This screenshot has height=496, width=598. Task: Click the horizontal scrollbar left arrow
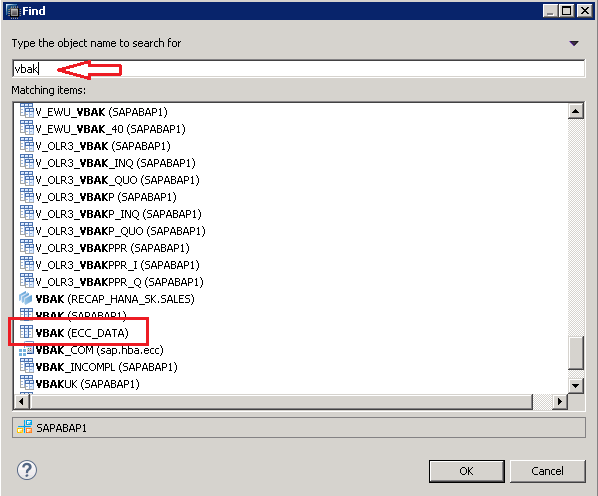21,401
